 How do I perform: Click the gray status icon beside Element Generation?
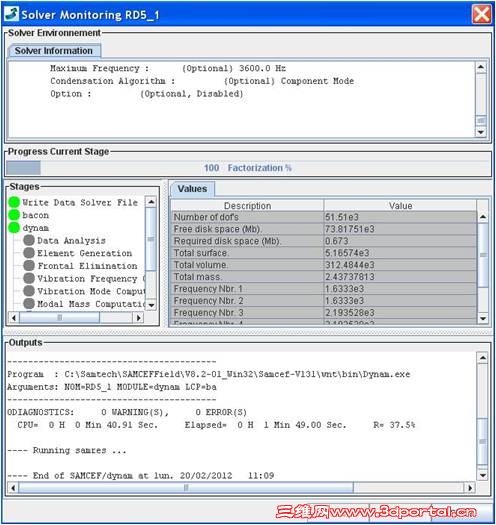(x=29, y=253)
